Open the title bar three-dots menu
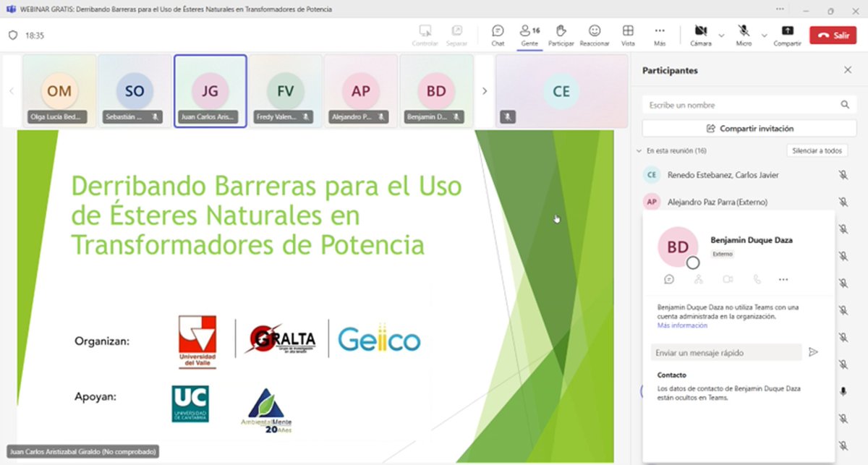This screenshot has width=868, height=465. [779, 9]
